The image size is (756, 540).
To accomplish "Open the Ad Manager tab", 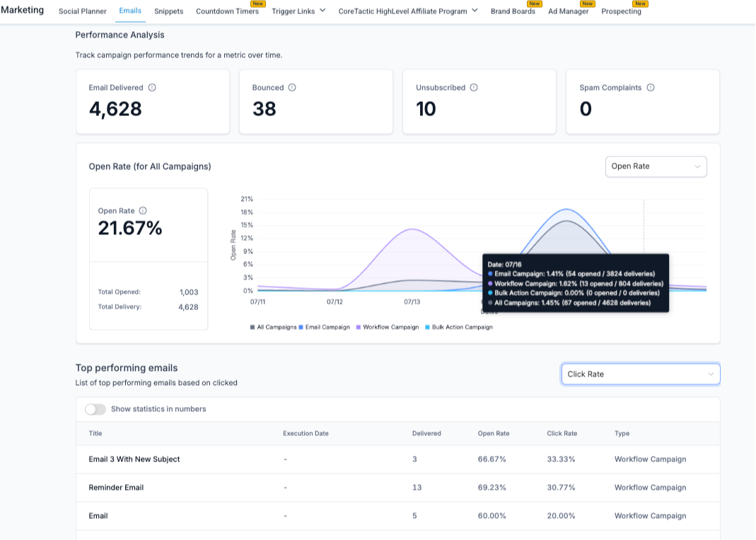I will pyautogui.click(x=568, y=11).
